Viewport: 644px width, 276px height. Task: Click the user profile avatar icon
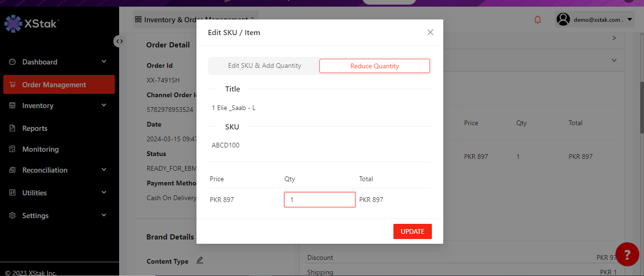[563, 19]
